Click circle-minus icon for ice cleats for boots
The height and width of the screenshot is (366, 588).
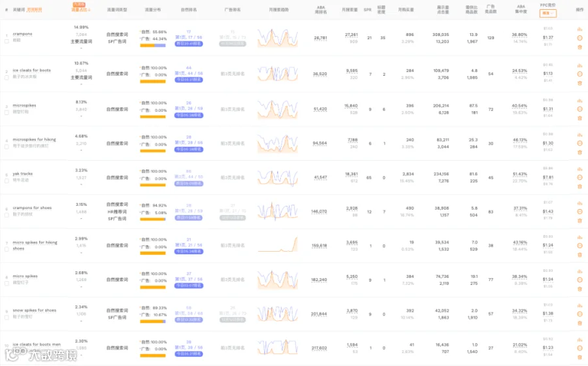[580, 74]
